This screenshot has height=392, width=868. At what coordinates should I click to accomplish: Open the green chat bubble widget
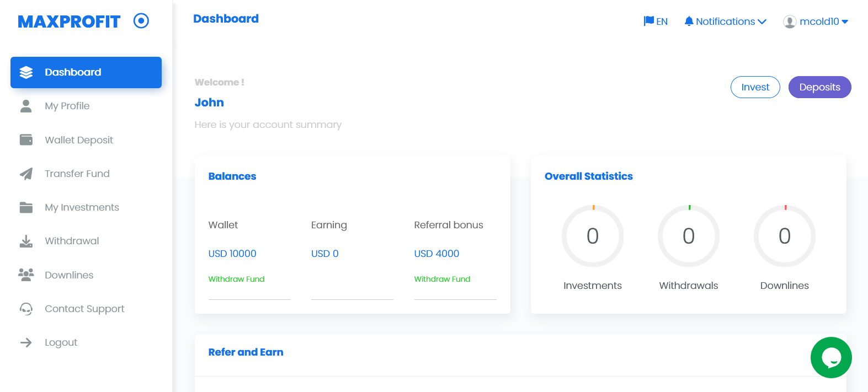click(830, 357)
